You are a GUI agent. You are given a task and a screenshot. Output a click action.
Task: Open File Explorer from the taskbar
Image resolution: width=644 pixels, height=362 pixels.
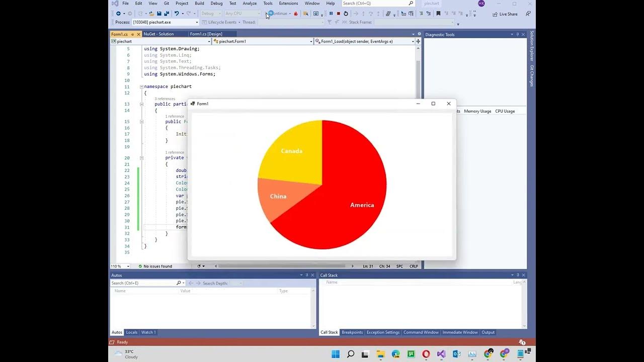[381, 354]
